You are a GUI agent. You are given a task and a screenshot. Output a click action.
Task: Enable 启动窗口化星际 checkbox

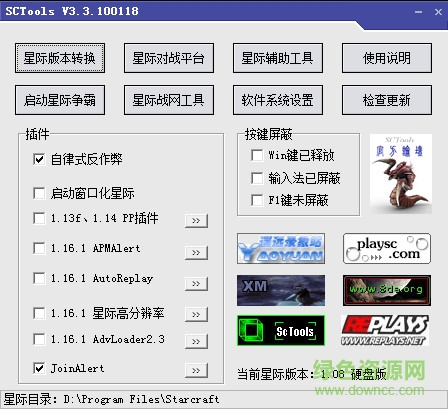pos(39,193)
